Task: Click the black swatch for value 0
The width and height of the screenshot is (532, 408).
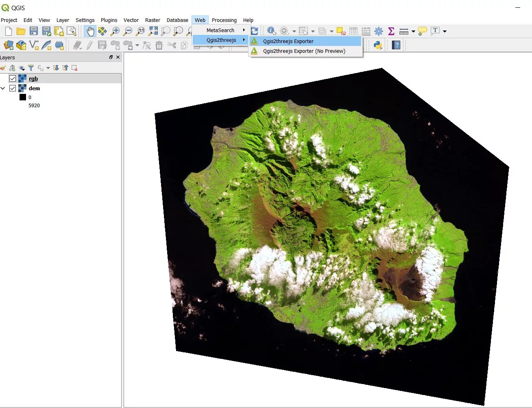Action: click(23, 97)
